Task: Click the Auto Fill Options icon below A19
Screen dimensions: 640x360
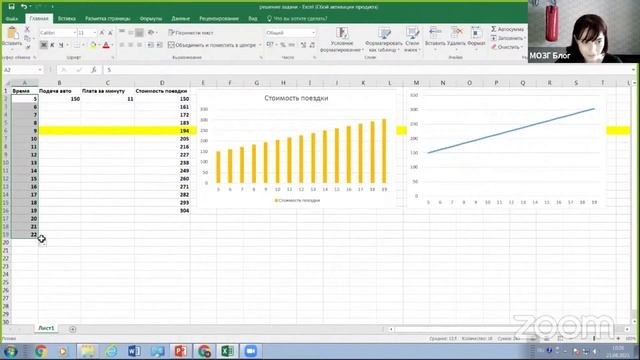Action: pos(42,242)
